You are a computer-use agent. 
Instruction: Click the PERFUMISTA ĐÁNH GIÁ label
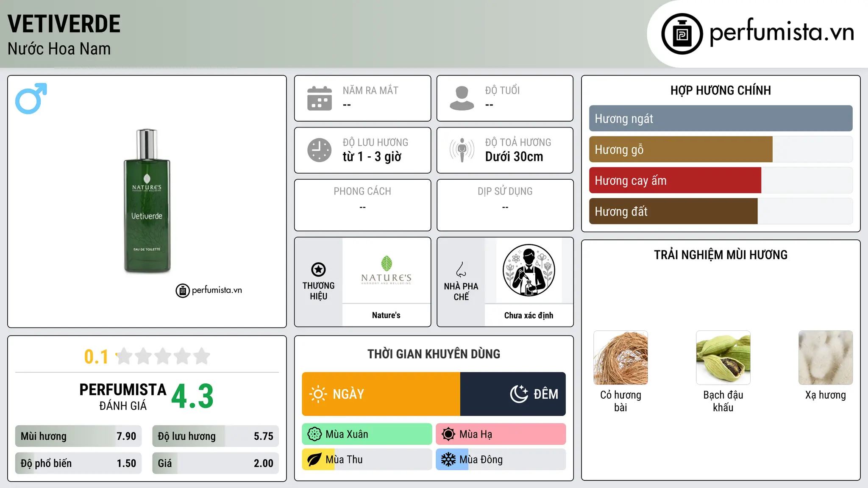tap(123, 396)
